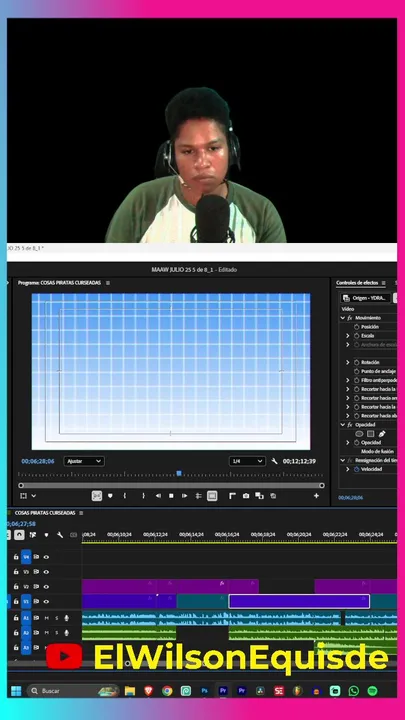
Task: Open the button editor plus icon
Action: [x=316, y=496]
